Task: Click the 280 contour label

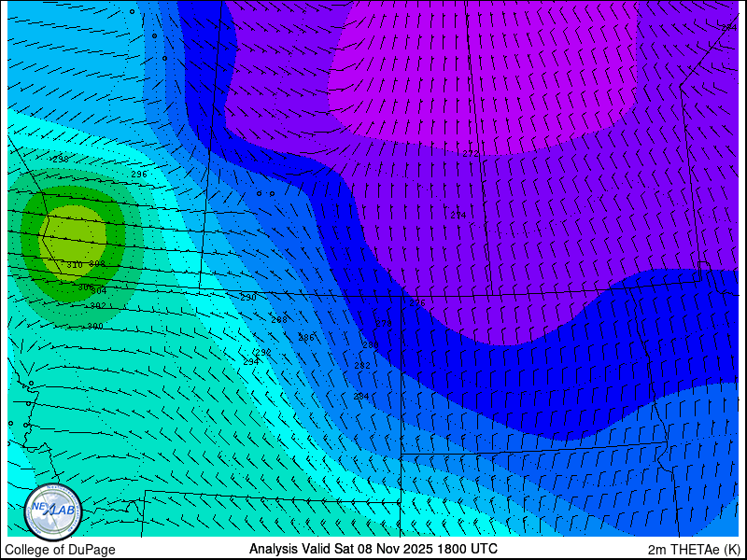Action: 370,345
